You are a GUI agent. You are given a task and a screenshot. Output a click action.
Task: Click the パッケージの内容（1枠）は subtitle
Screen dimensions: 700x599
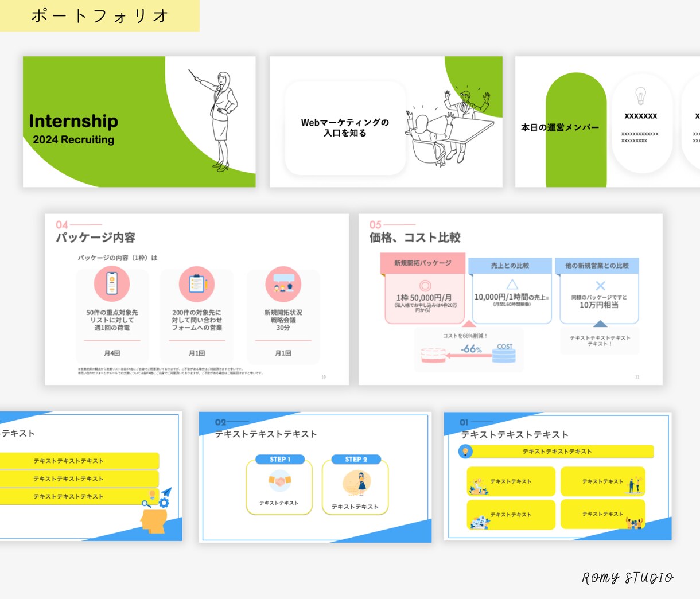point(118,258)
